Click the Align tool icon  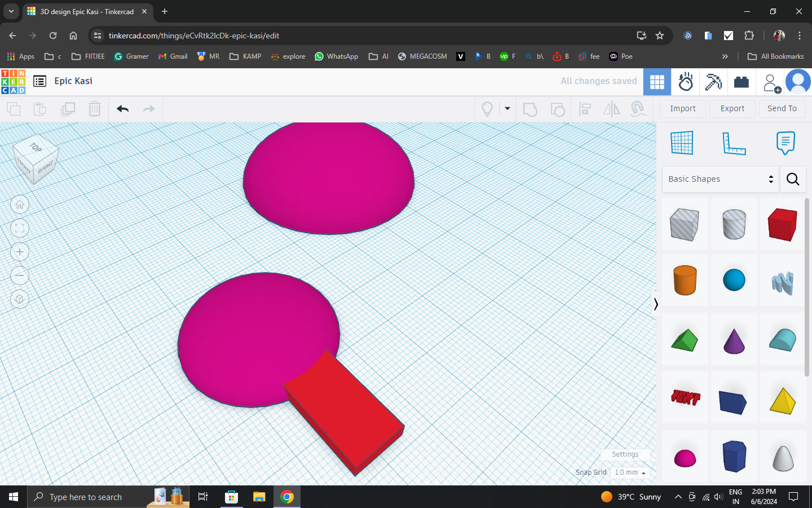(585, 109)
